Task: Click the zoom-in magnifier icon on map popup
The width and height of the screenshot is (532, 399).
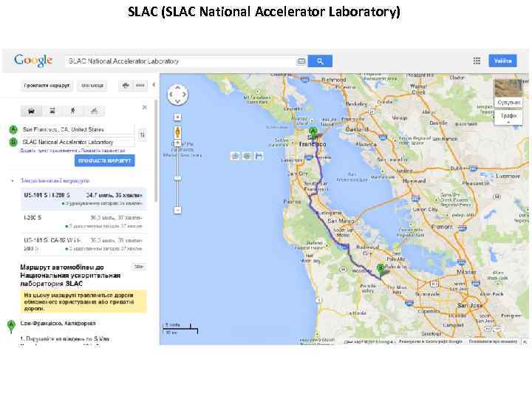Action: click(235, 156)
